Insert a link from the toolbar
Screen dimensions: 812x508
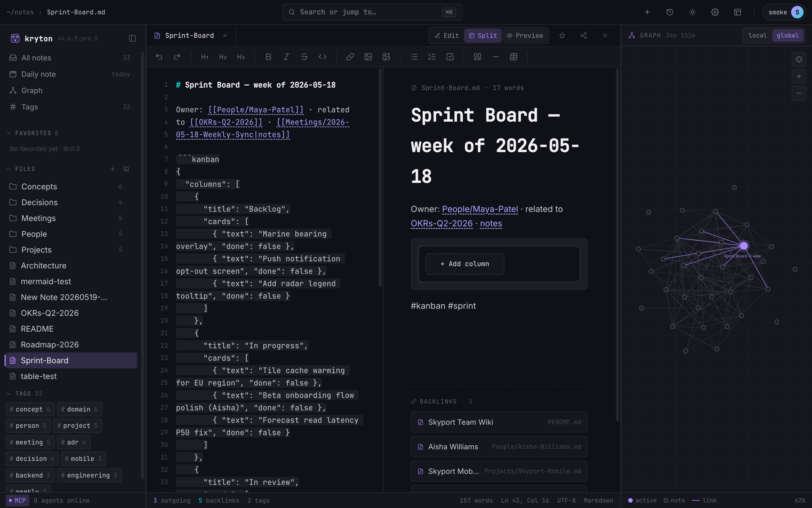pos(350,57)
